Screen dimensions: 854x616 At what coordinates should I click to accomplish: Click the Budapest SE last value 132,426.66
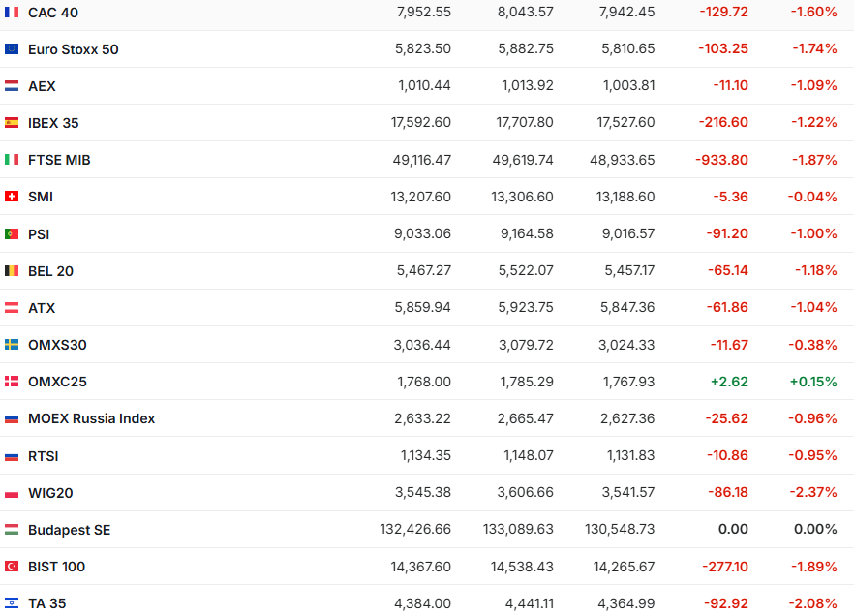tap(415, 529)
